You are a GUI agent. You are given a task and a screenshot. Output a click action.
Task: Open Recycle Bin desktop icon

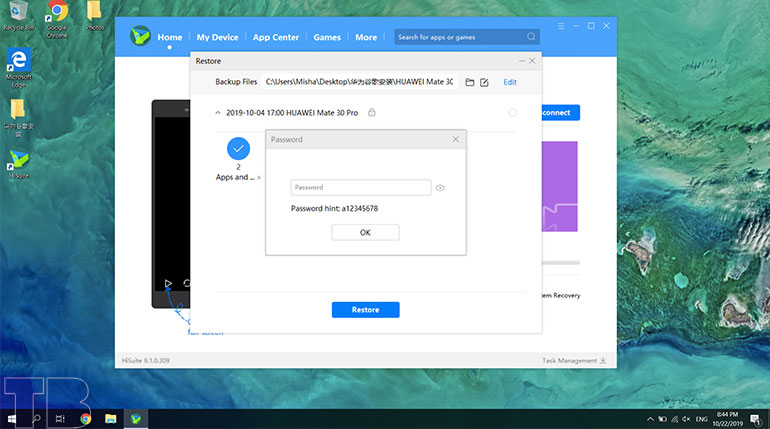(19, 16)
